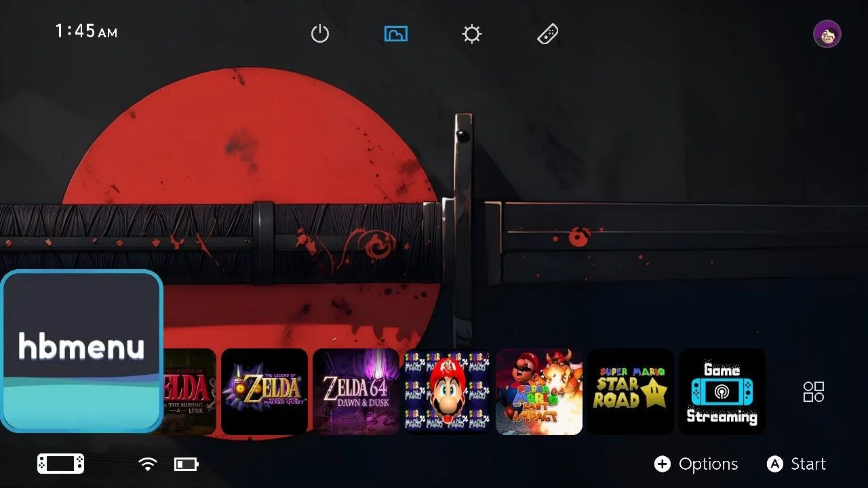Select Super Mario 64 Last Impact game

[539, 392]
